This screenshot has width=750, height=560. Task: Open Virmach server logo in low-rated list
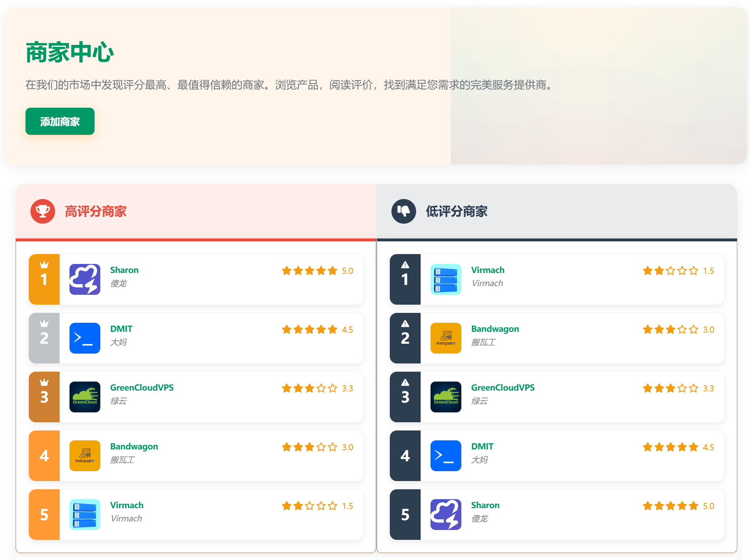pos(446,279)
